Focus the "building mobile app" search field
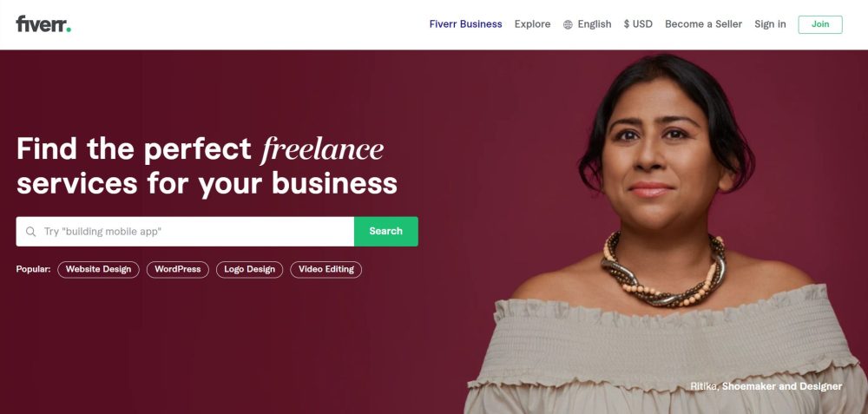This screenshot has height=414, width=868. pyautogui.click(x=185, y=232)
